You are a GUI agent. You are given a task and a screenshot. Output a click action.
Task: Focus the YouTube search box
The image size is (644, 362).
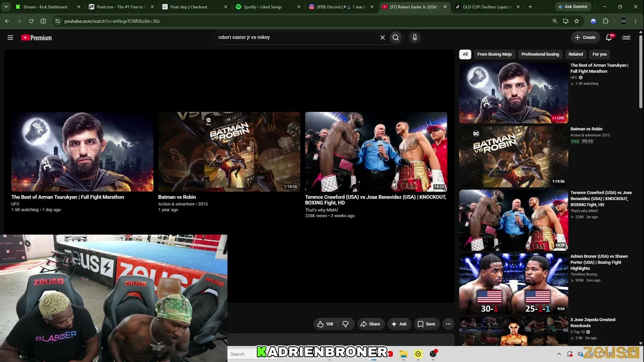[x=297, y=37]
